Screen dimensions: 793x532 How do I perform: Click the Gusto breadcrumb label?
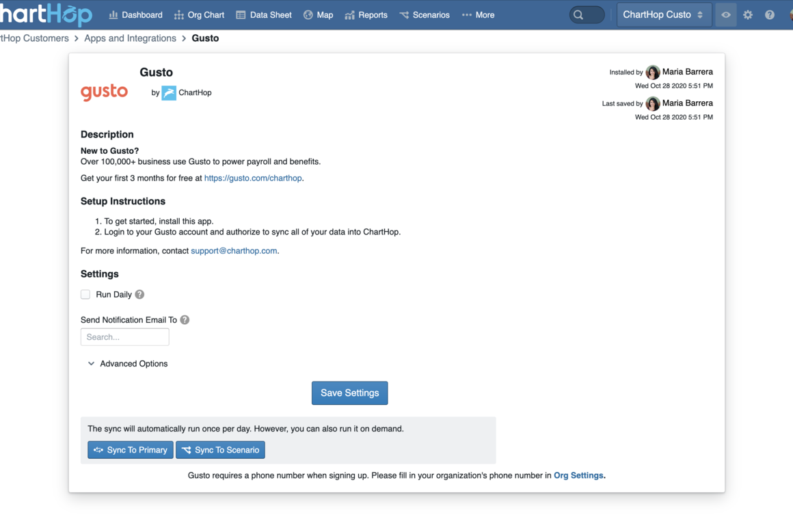[x=205, y=38]
